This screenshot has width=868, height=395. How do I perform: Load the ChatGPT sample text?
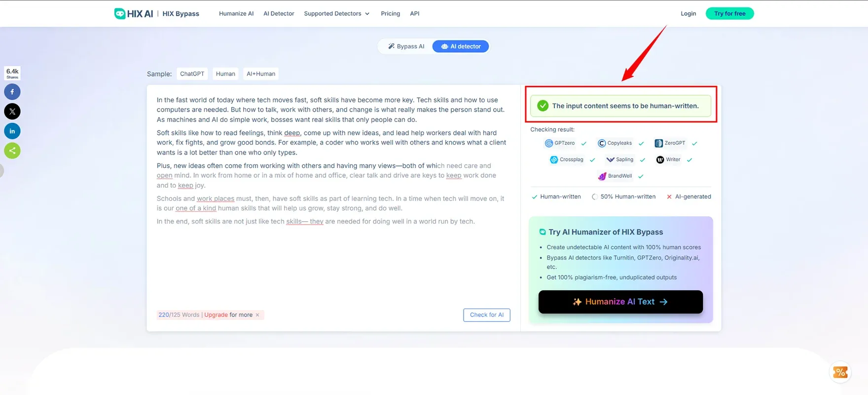[x=192, y=74]
